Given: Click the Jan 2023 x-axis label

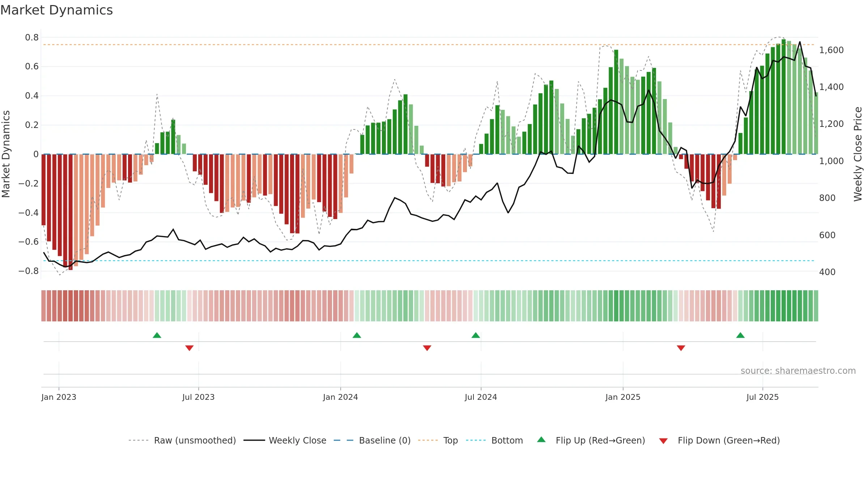Looking at the screenshot, I should (59, 397).
